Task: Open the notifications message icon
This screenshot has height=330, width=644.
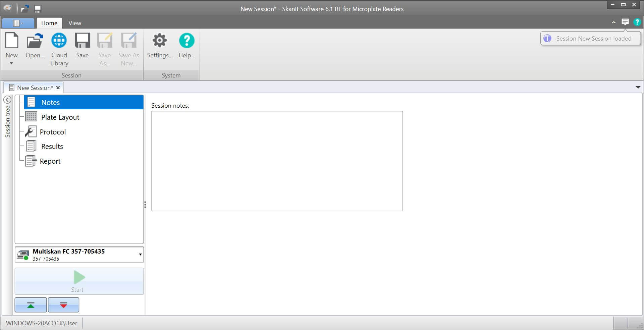Action: (625, 22)
